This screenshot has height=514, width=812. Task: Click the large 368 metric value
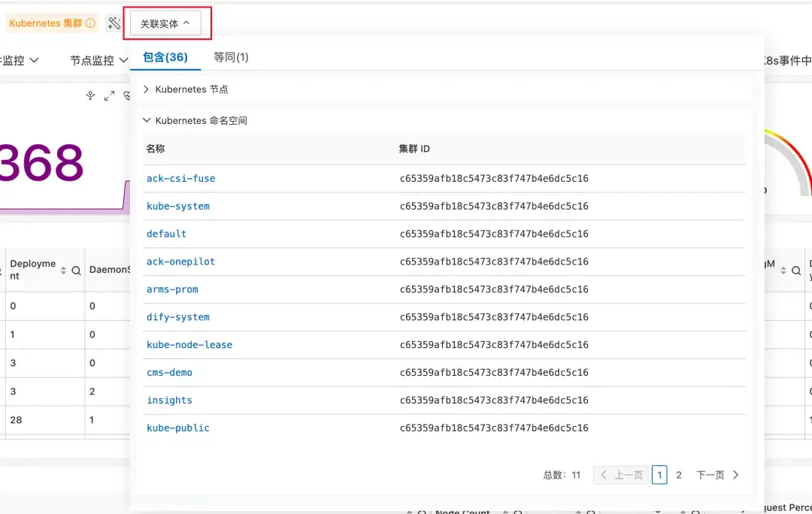(x=41, y=162)
